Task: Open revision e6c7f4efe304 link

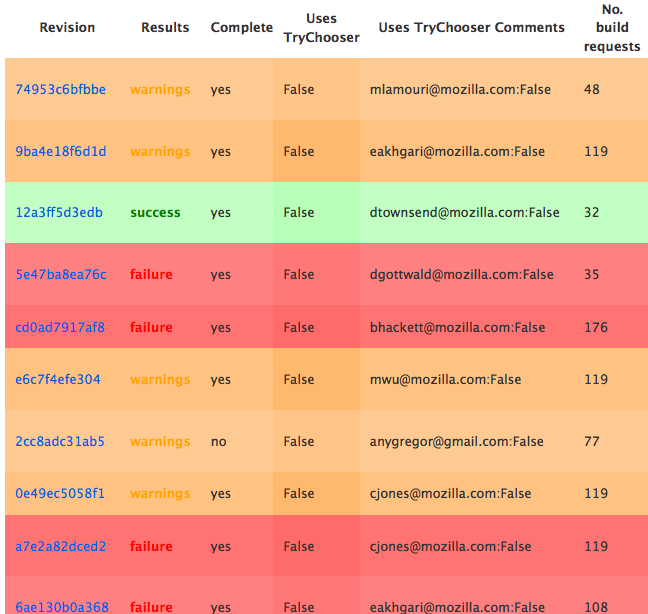Action: (x=58, y=379)
